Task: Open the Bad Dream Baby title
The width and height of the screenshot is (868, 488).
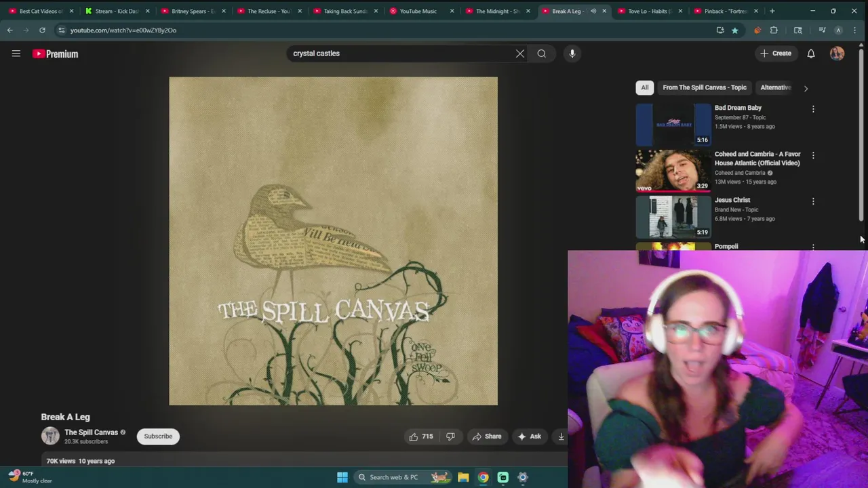Action: [x=738, y=108]
